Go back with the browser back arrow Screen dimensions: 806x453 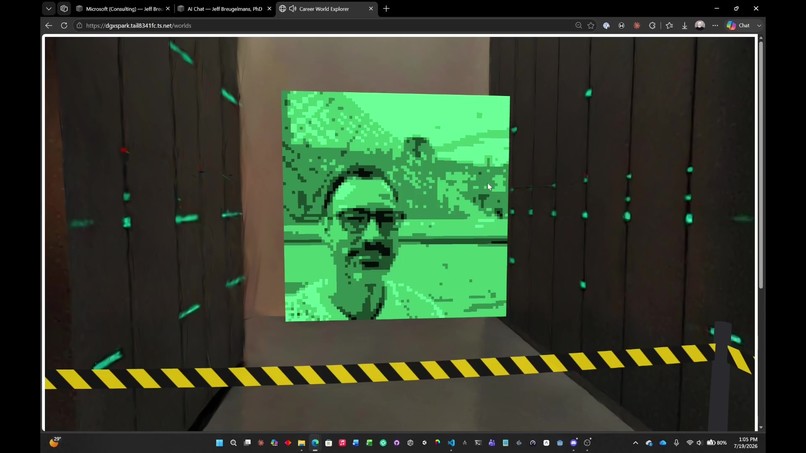coord(49,25)
